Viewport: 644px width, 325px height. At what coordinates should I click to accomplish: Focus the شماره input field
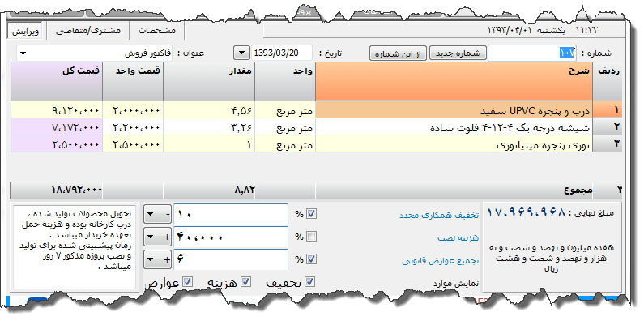click(x=532, y=53)
